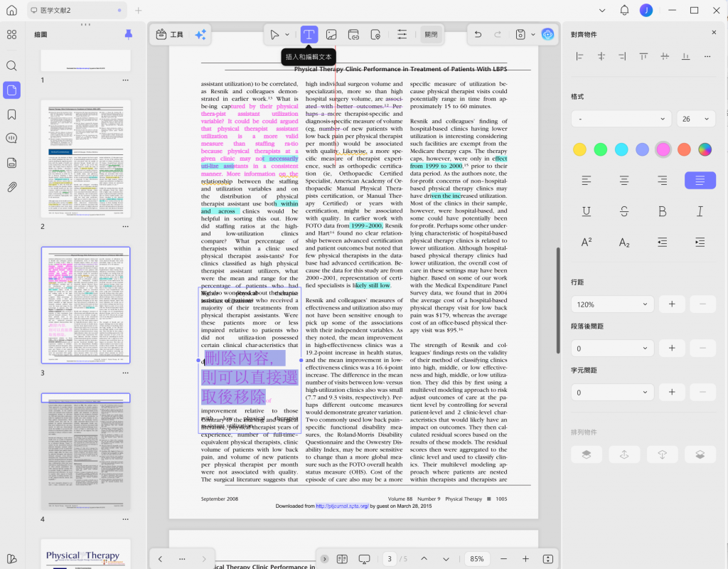This screenshot has height=569, width=728.
Task: Open the AI sparkle assistant
Action: (x=200, y=34)
